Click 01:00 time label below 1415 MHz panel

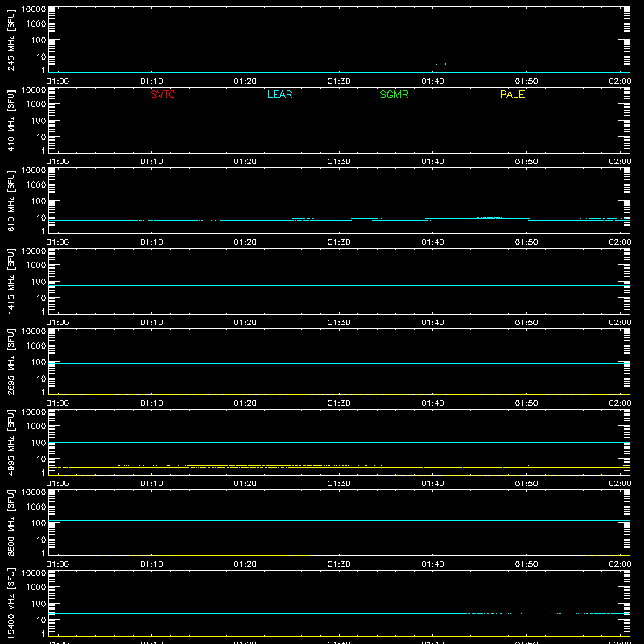(58, 323)
